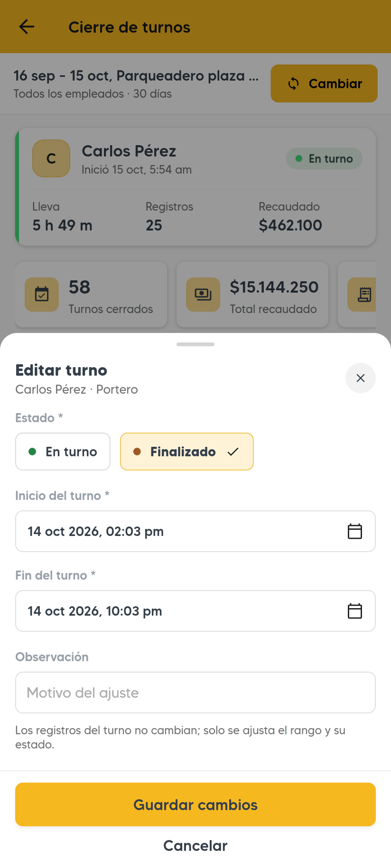Screen dimensions: 391x868
Task: Click the '$15.144.250' Total recaudado card
Action: 252,295
